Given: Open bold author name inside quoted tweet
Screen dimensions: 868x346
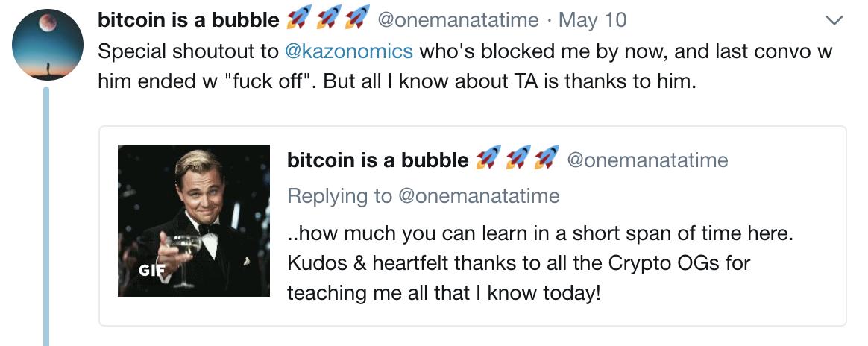Looking at the screenshot, I should pyautogui.click(x=378, y=160).
